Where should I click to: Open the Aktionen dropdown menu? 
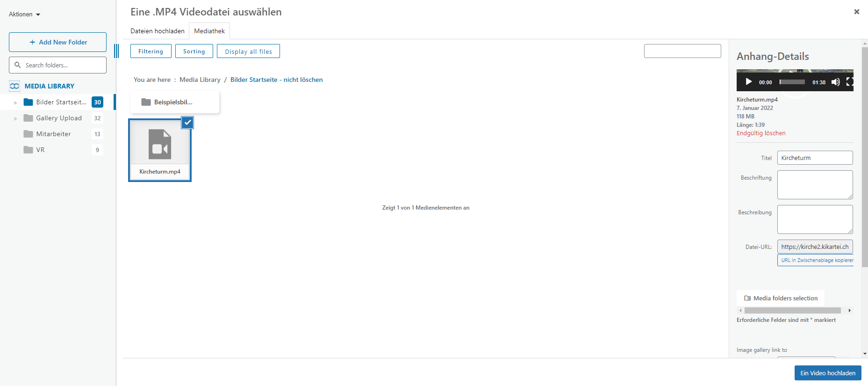pyautogui.click(x=24, y=15)
